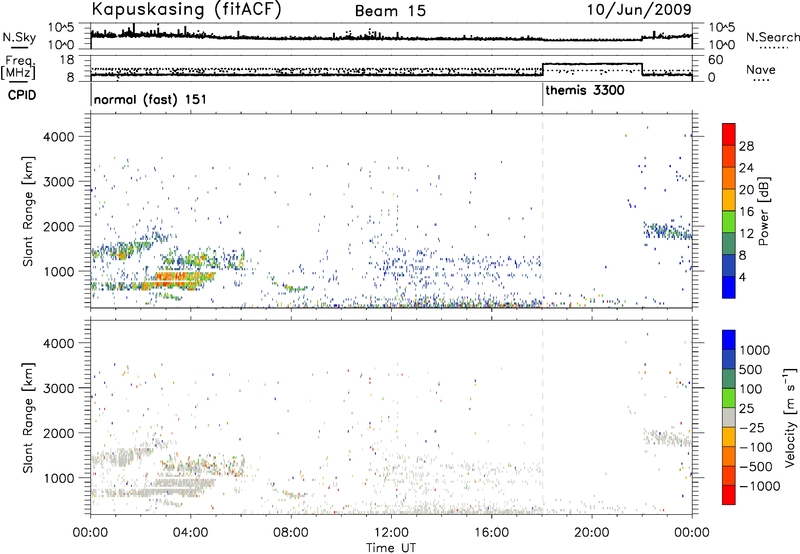
Task: Click the "Beam 15" label
Action: point(390,11)
